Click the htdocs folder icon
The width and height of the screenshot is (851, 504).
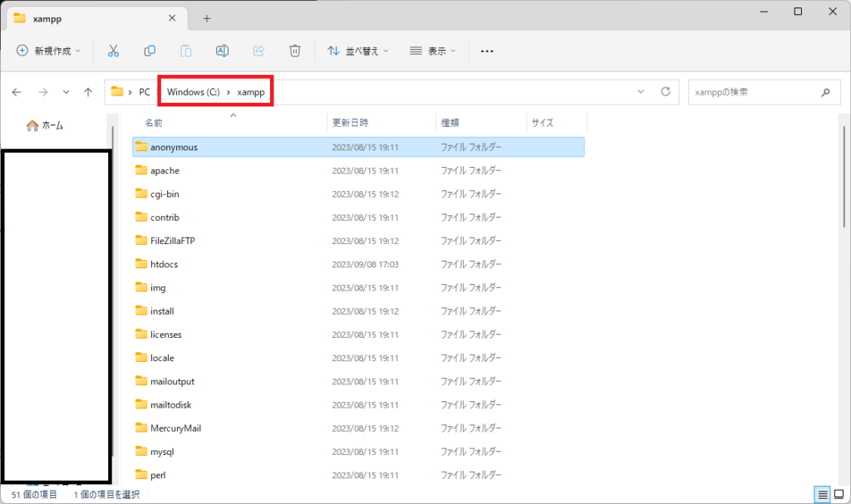(x=141, y=264)
